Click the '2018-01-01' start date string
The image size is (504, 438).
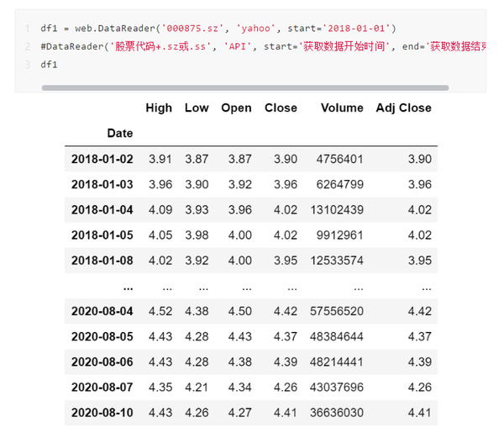[356, 29]
